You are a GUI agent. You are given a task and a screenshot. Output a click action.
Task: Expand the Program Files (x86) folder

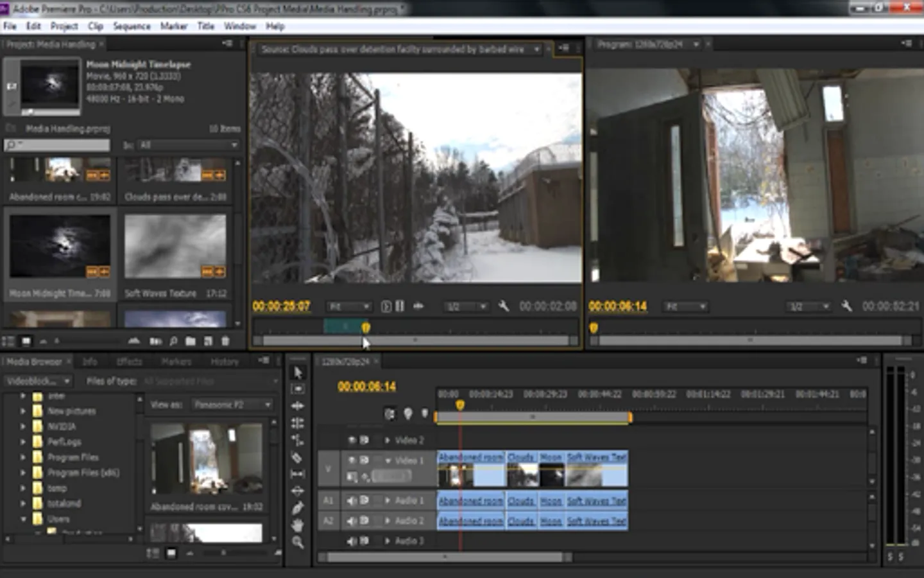(x=23, y=473)
